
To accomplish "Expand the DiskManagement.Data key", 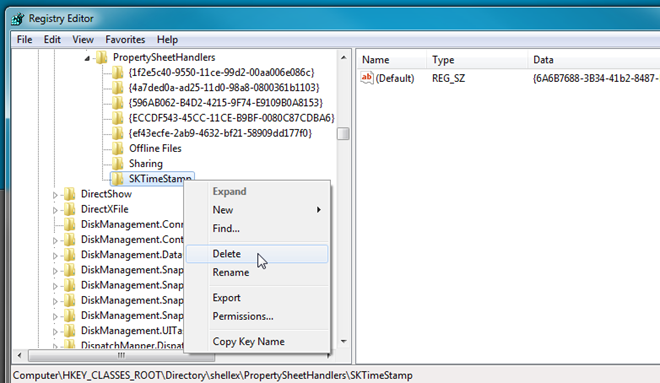I will (55, 255).
